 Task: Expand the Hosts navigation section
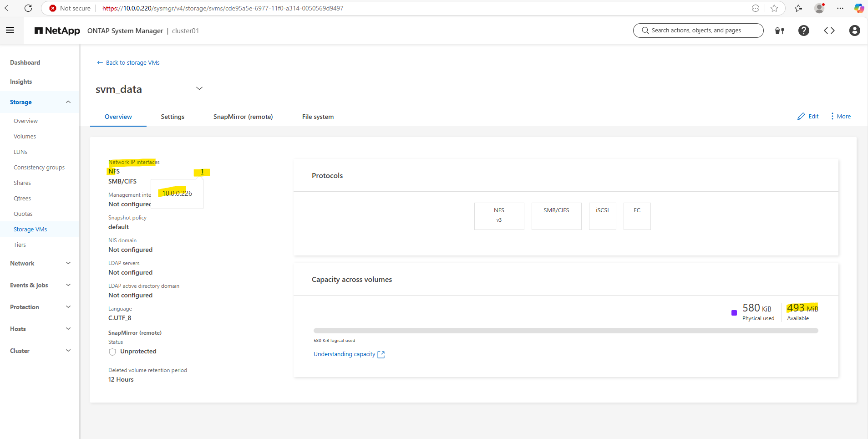(68, 329)
